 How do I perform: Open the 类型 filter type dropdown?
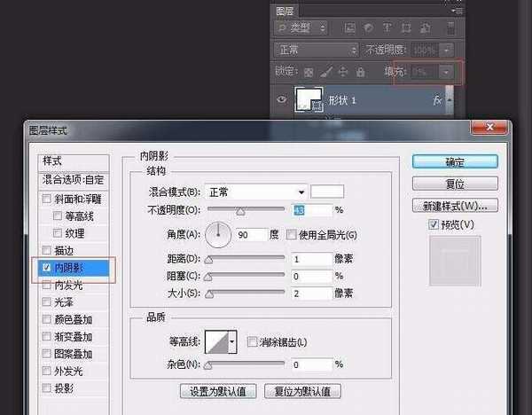pos(301,28)
